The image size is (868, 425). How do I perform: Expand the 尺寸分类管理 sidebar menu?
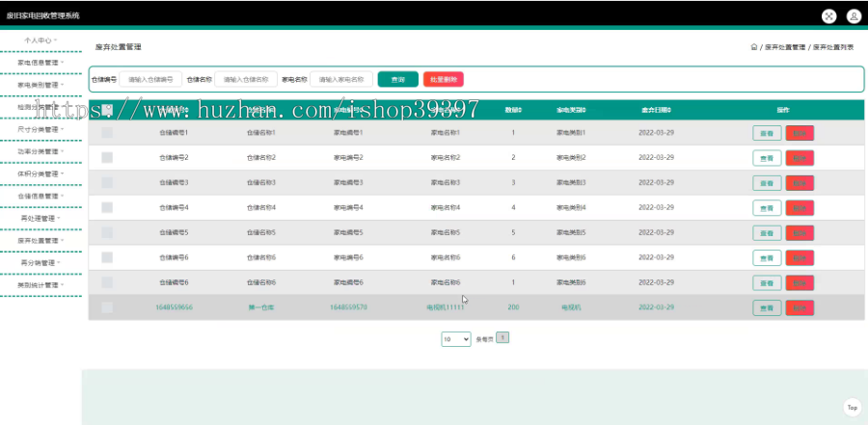click(41, 129)
